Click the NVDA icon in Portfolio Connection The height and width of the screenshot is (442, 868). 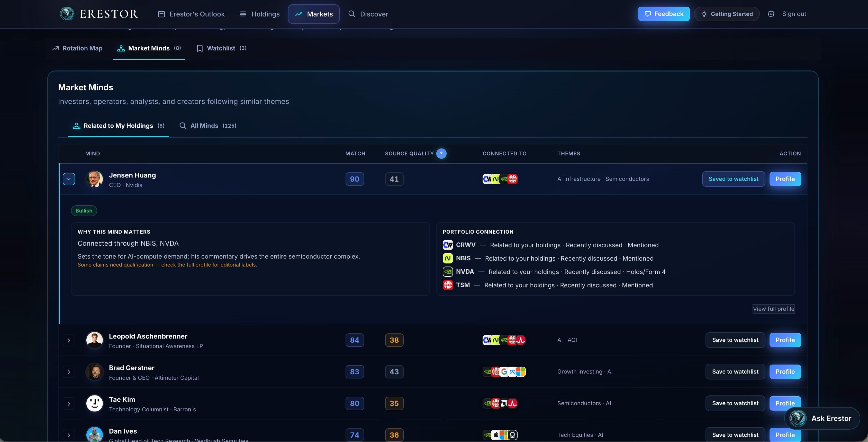447,272
